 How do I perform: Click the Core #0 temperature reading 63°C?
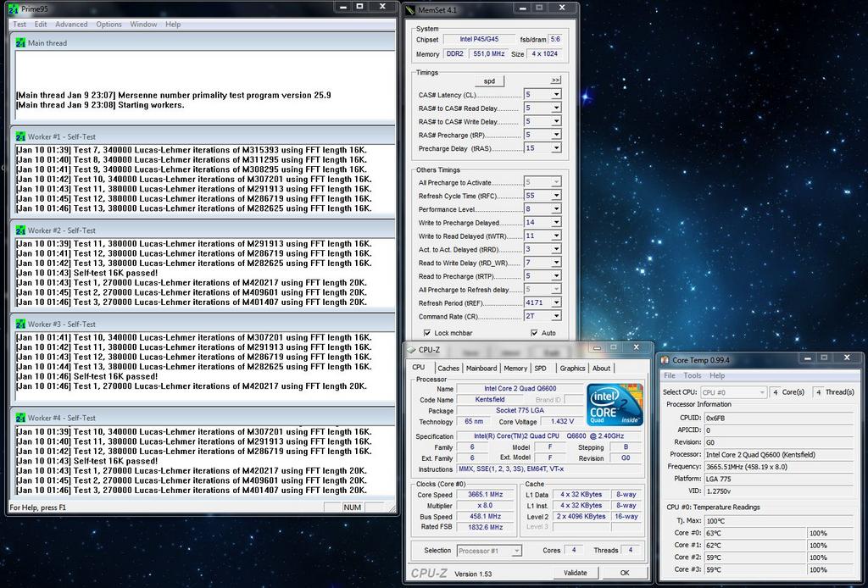coord(754,533)
